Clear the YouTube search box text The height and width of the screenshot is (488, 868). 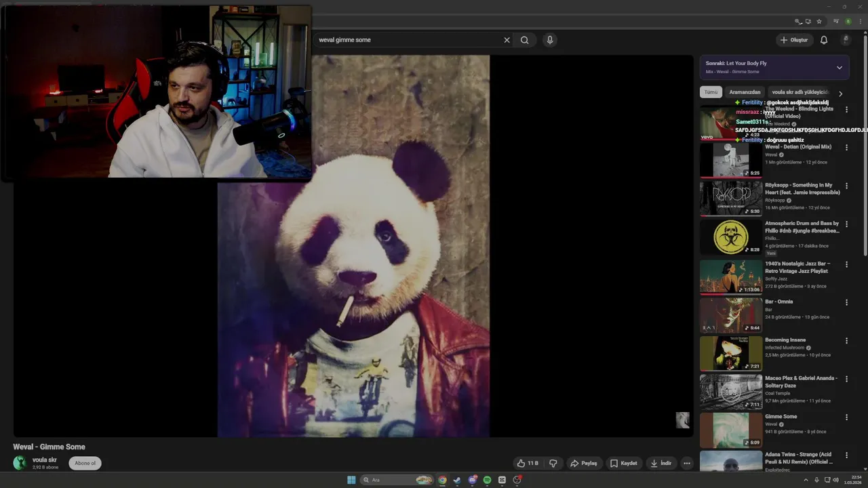click(507, 40)
